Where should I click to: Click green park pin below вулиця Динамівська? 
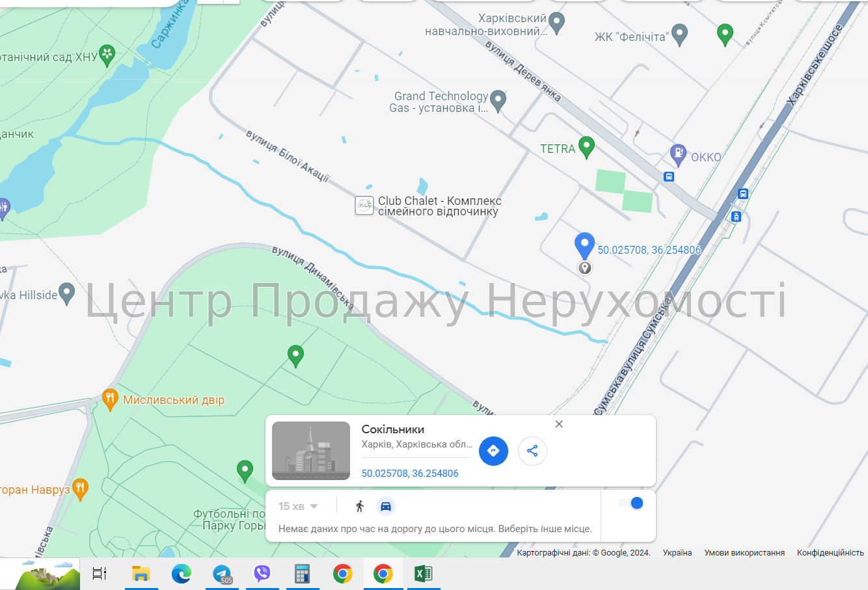tap(295, 356)
